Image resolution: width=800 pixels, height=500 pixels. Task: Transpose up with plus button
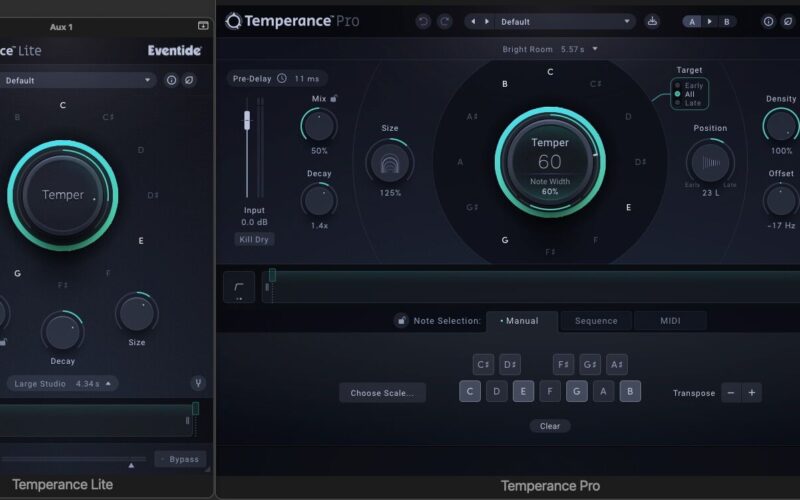(752, 393)
